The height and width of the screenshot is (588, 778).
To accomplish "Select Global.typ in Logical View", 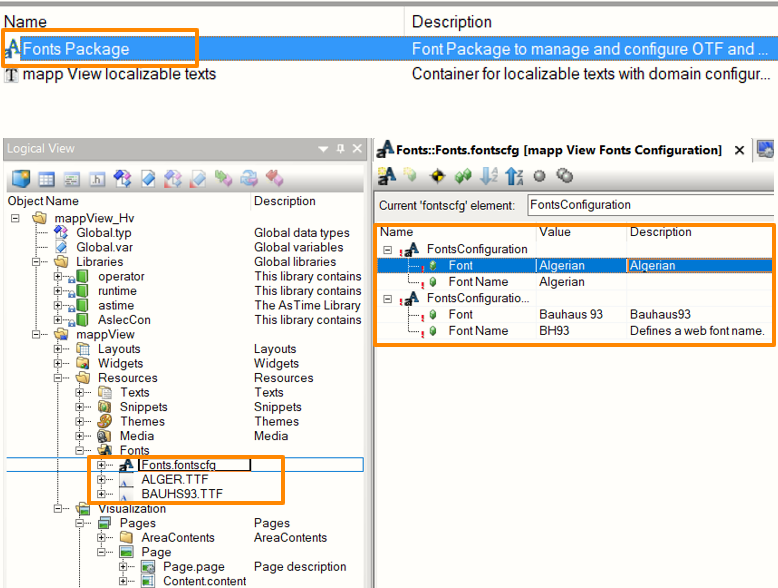I will [x=104, y=233].
